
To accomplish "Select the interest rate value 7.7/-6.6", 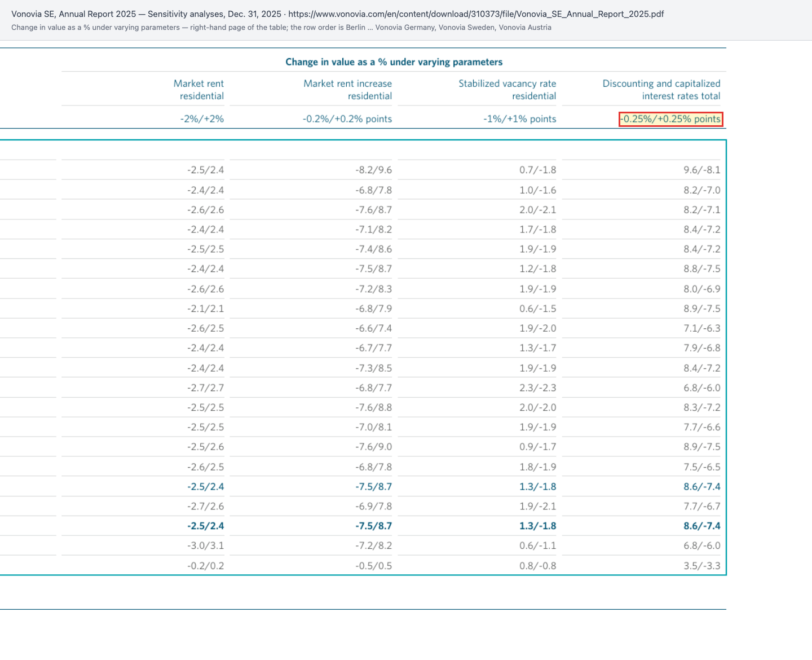I will coord(702,427).
